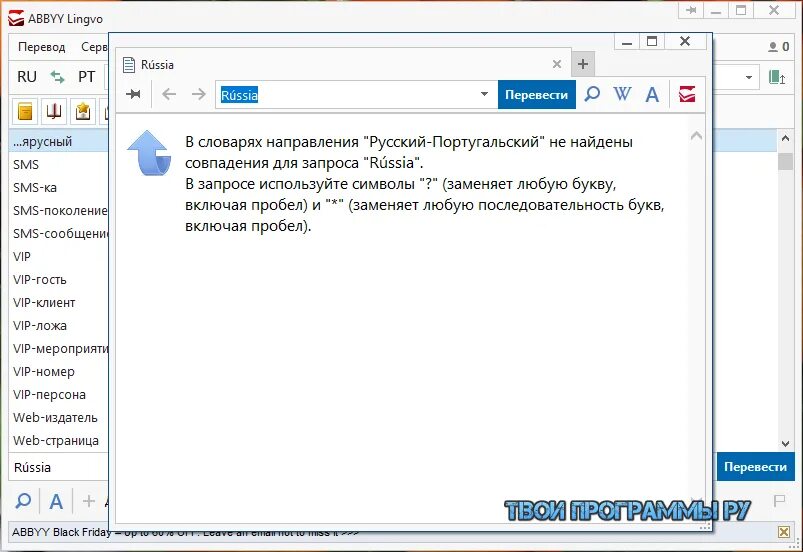Open the Серв menu
803x552 pixels.
pyautogui.click(x=94, y=47)
